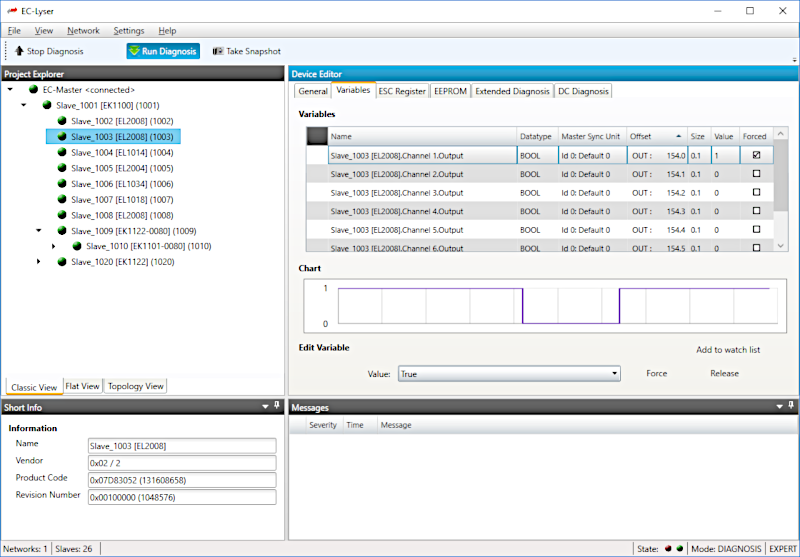
Task: Click the select-all corner icon in Variables table
Action: [x=316, y=136]
